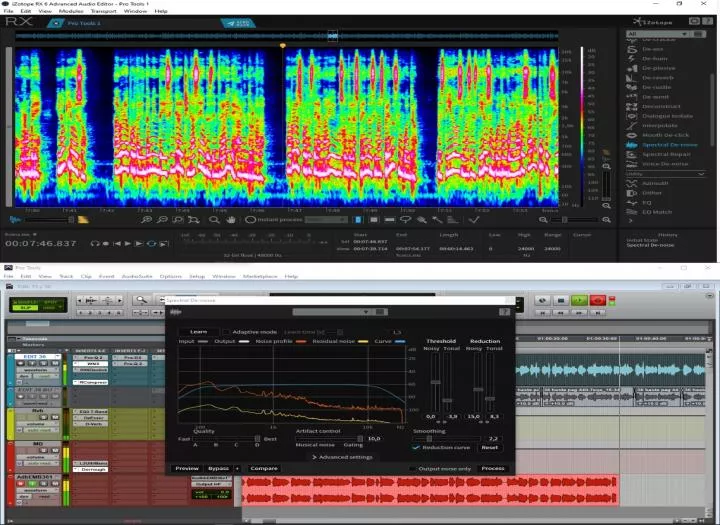
Task: Open the Pro Tools Marketplace menu
Action: click(260, 276)
